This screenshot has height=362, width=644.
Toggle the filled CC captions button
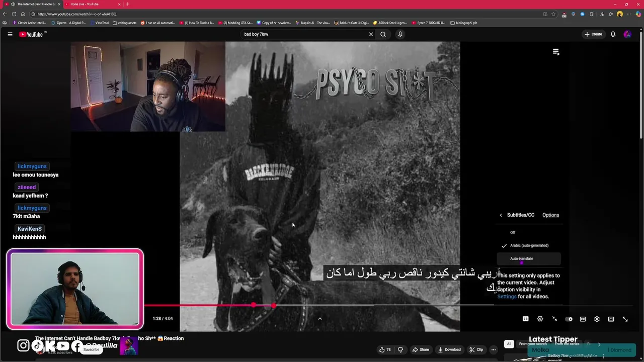525,319
